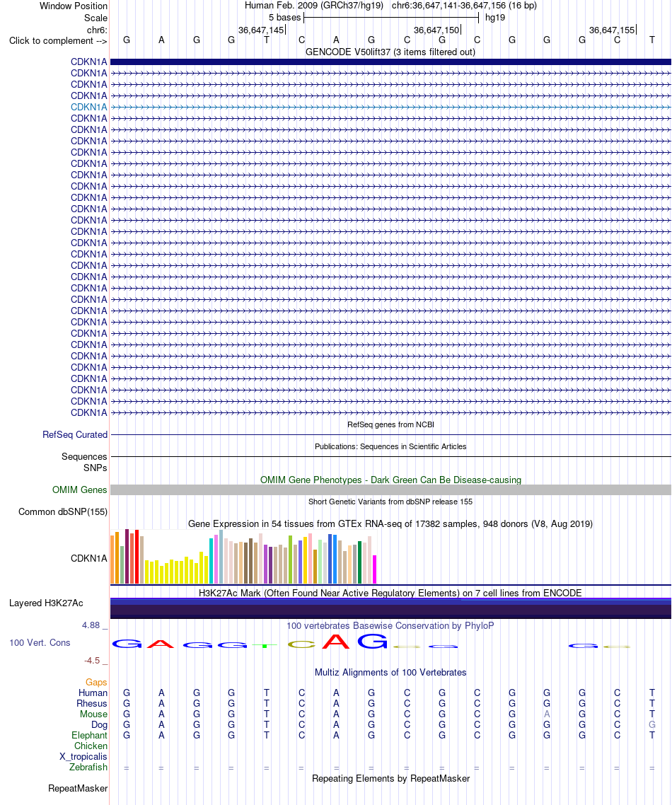Click the 'RefSeq genes from NCBI' title
The height and width of the screenshot is (805, 672).
(x=390, y=424)
